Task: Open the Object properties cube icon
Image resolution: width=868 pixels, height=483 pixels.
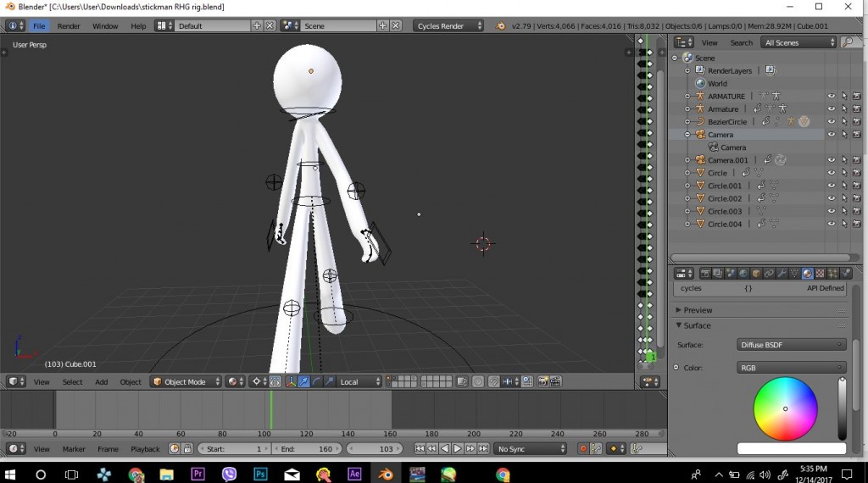Action: (756, 274)
